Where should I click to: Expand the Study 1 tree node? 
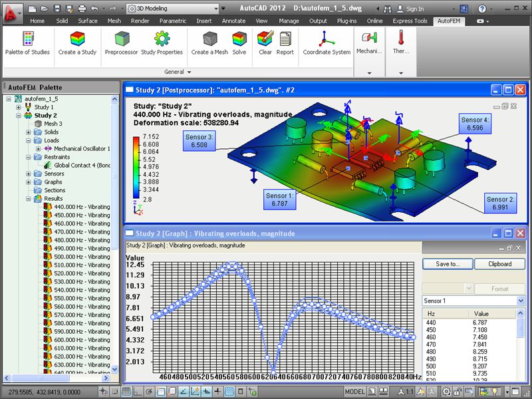pos(19,107)
